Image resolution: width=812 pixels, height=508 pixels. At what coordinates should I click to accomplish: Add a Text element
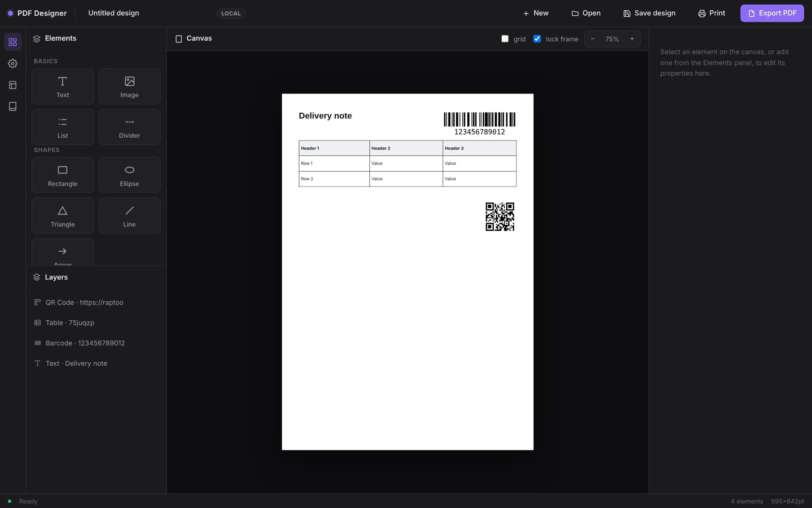[x=63, y=86]
